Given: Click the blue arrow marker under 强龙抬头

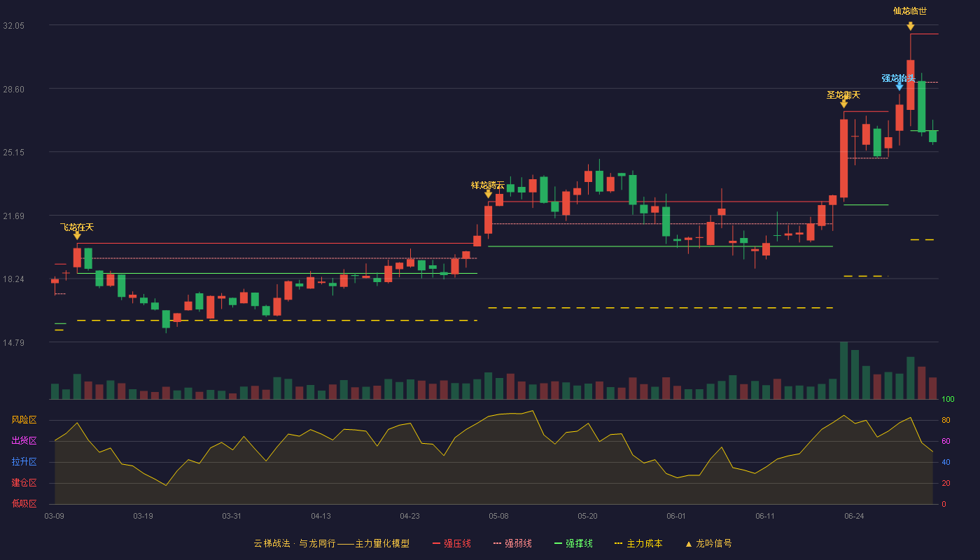Looking at the screenshot, I should click(x=899, y=87).
